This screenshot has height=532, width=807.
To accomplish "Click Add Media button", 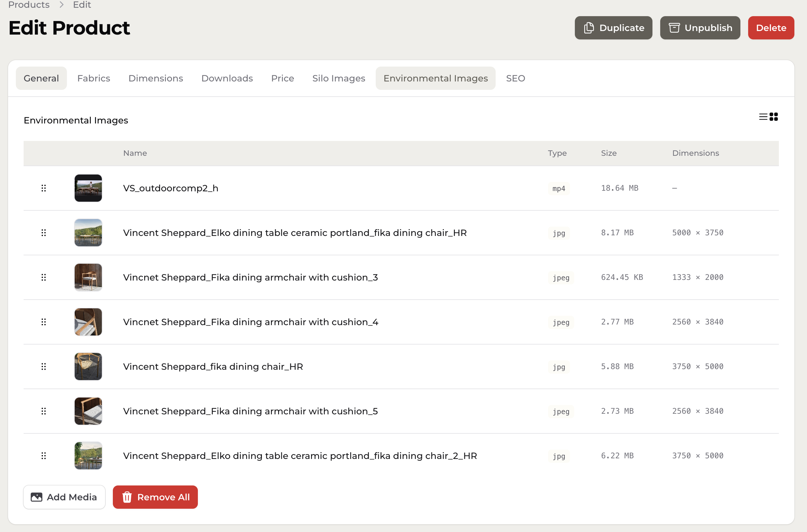I will [x=64, y=497].
